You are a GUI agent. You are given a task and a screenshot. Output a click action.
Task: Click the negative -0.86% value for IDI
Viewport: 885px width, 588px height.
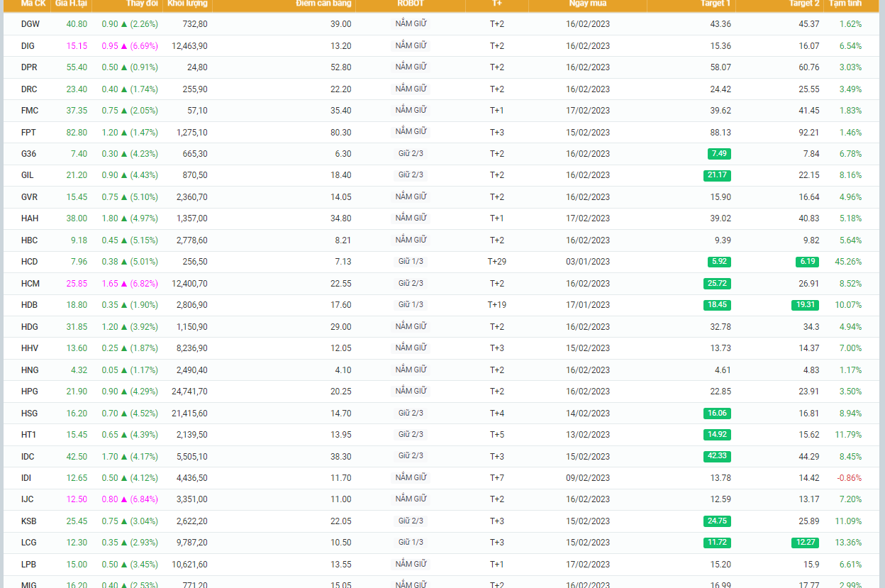tap(850, 478)
